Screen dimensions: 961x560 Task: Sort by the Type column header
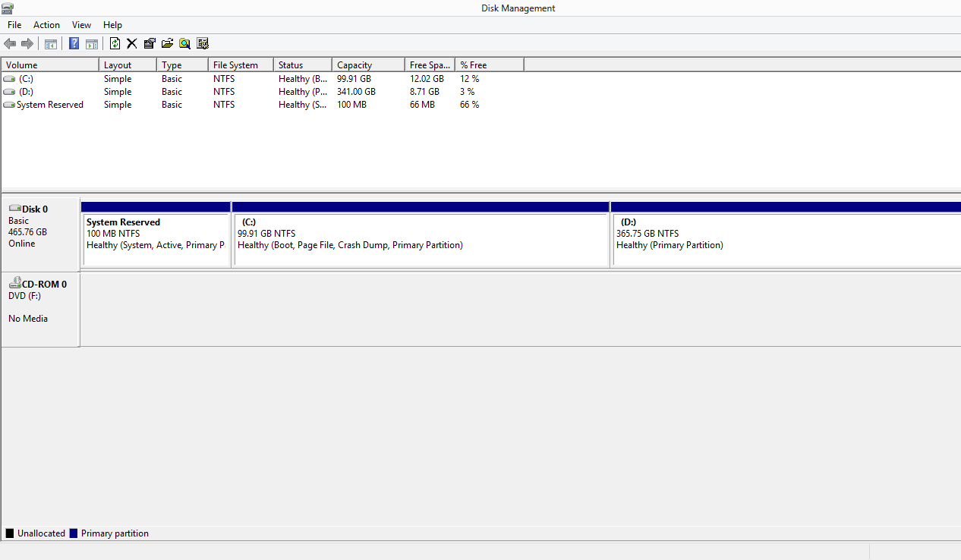point(183,65)
